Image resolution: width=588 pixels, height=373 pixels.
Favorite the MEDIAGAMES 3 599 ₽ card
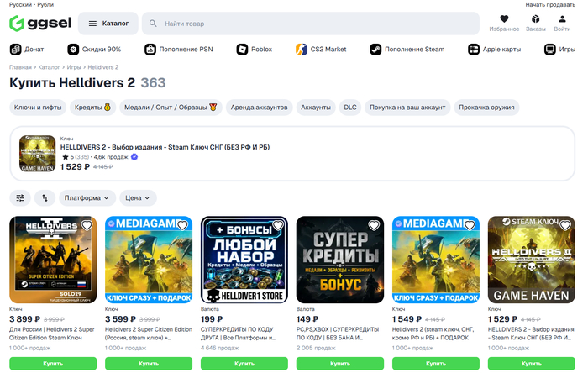pos(182,225)
